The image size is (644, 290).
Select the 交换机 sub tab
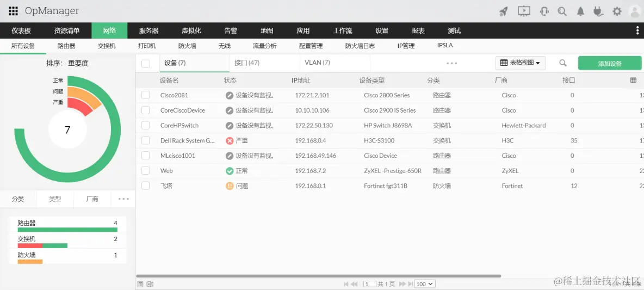[x=107, y=46]
